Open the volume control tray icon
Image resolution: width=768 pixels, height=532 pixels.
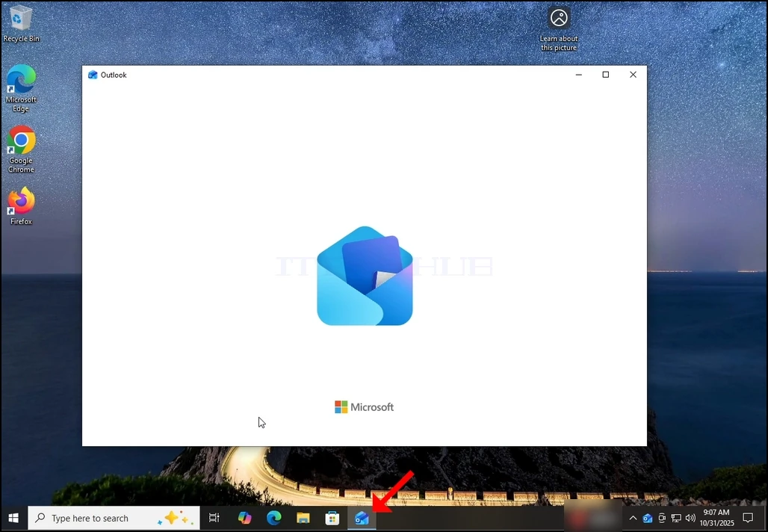coord(690,518)
